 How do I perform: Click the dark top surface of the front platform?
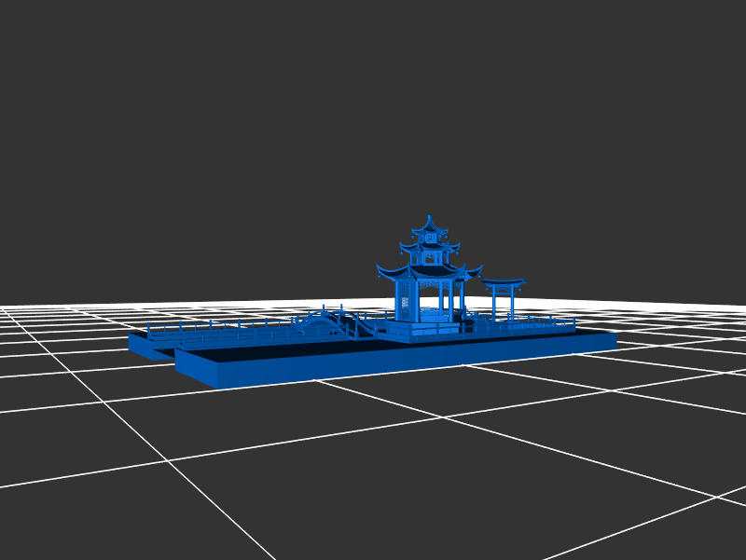pos(280,350)
